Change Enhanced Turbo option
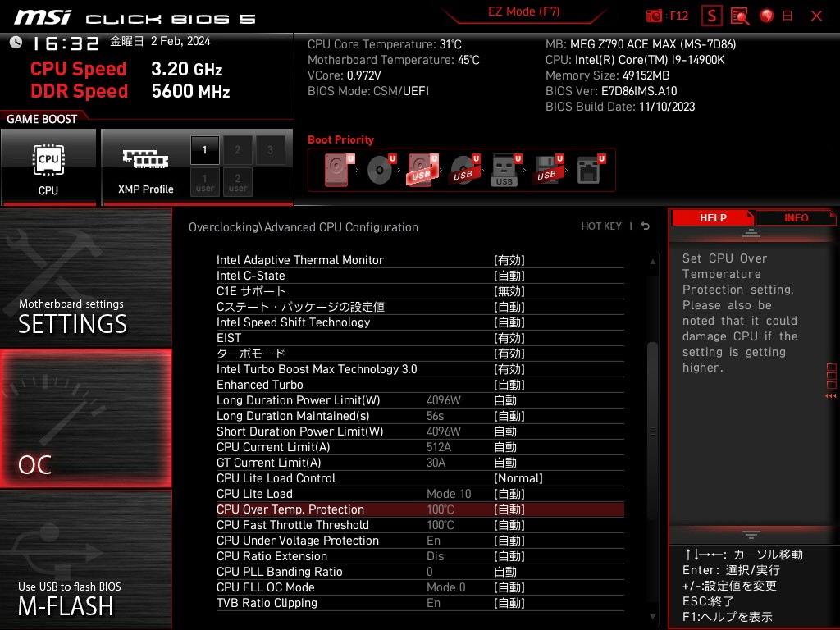The width and height of the screenshot is (840, 630). [x=420, y=385]
